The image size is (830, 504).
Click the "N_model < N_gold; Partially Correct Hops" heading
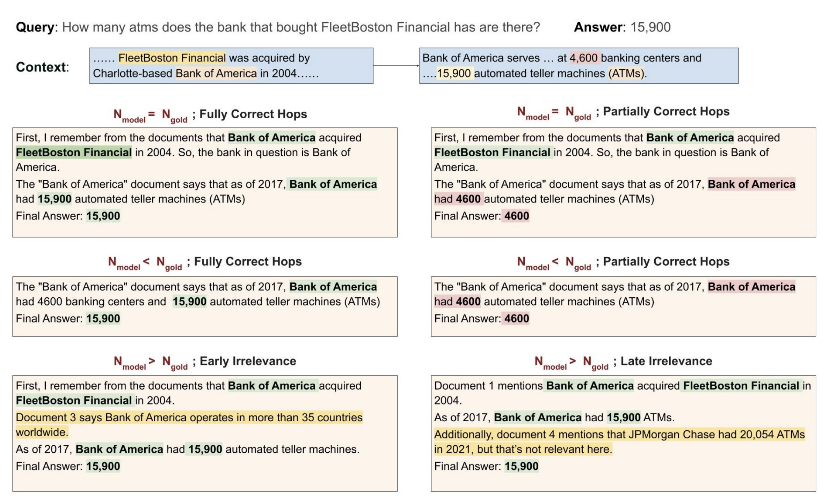click(x=623, y=262)
